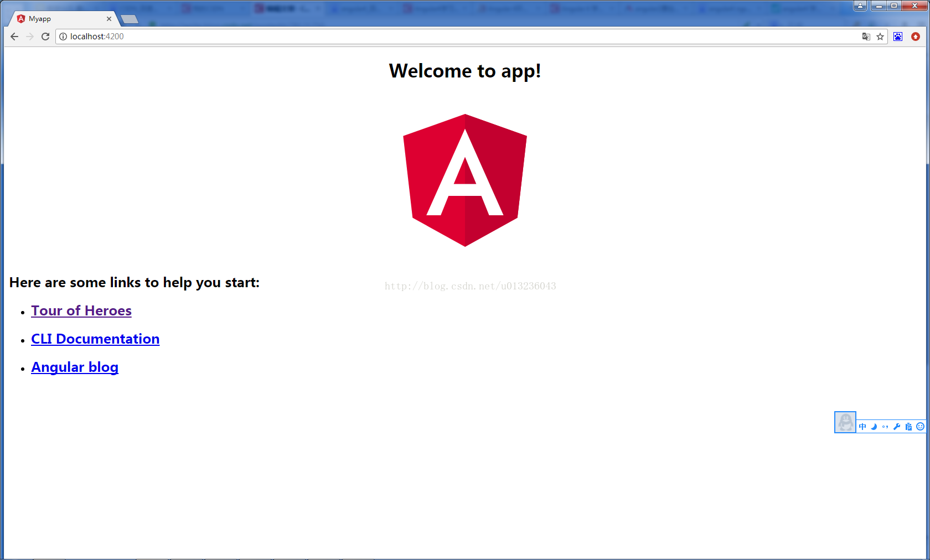This screenshot has width=930, height=560.
Task: Open the Angular blog link
Action: click(x=75, y=367)
